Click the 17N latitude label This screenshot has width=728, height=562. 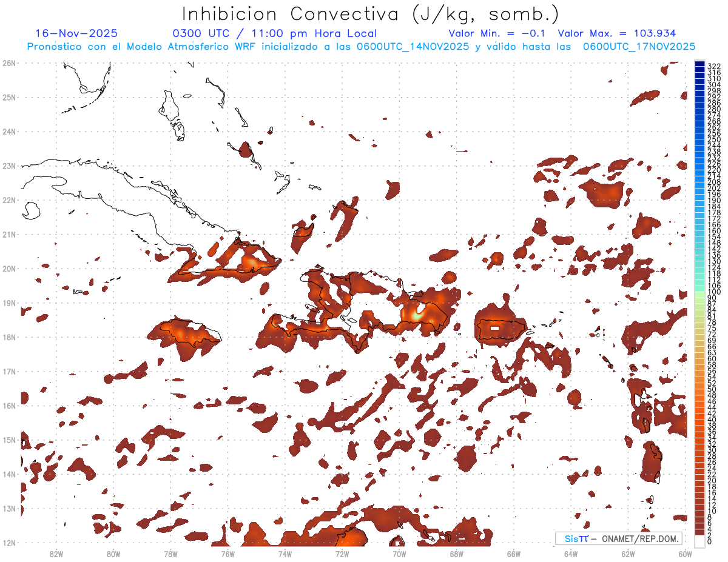pos(9,371)
